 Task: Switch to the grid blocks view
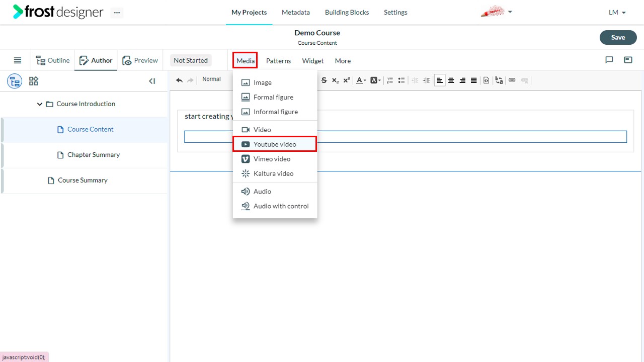(x=34, y=81)
